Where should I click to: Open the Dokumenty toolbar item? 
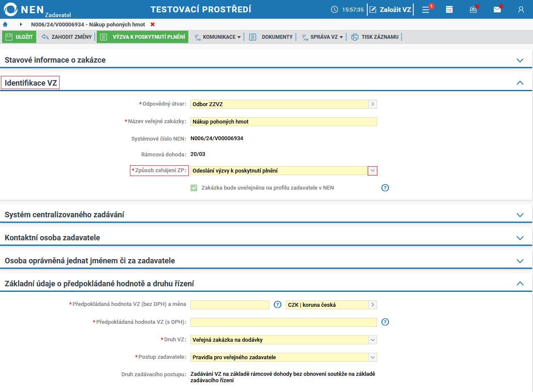[271, 37]
